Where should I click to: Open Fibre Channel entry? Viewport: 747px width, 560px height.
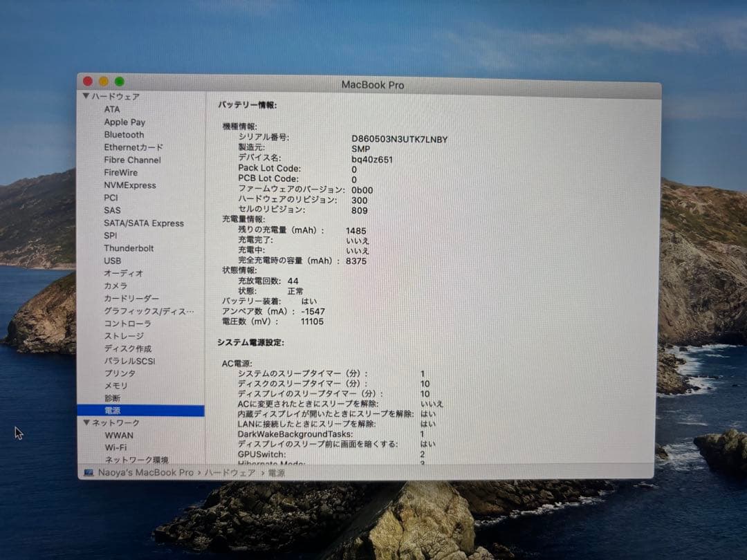click(x=132, y=160)
